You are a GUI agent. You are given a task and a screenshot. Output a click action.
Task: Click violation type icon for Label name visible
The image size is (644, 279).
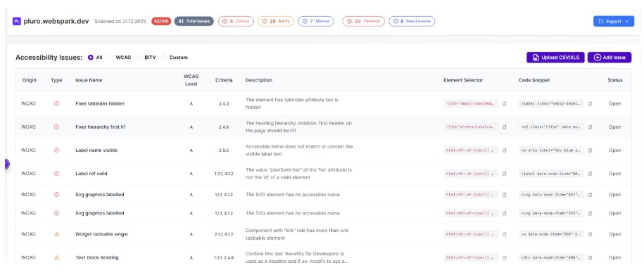point(57,150)
